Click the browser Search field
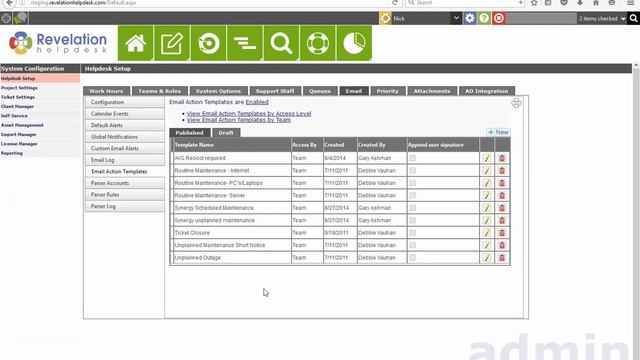The width and height of the screenshot is (640, 360). (464, 3)
